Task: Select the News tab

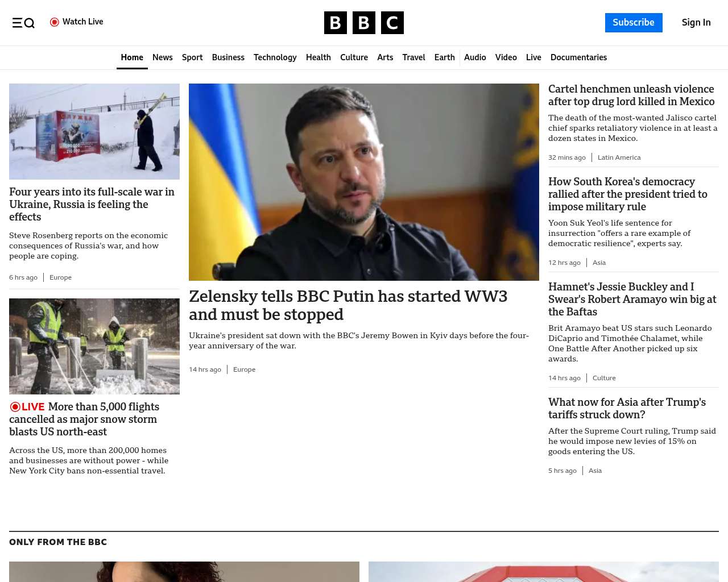Action: coord(162,57)
